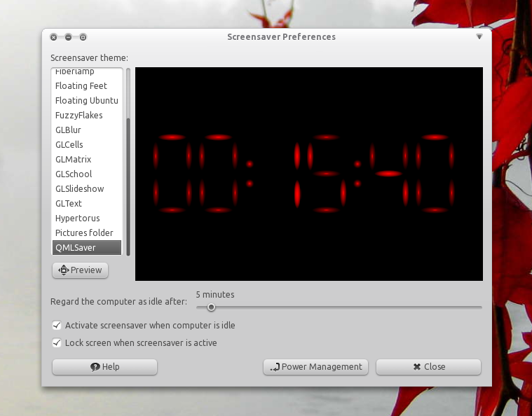The height and width of the screenshot is (416, 532).
Task: Select the GLSchool theme
Action: point(87,174)
